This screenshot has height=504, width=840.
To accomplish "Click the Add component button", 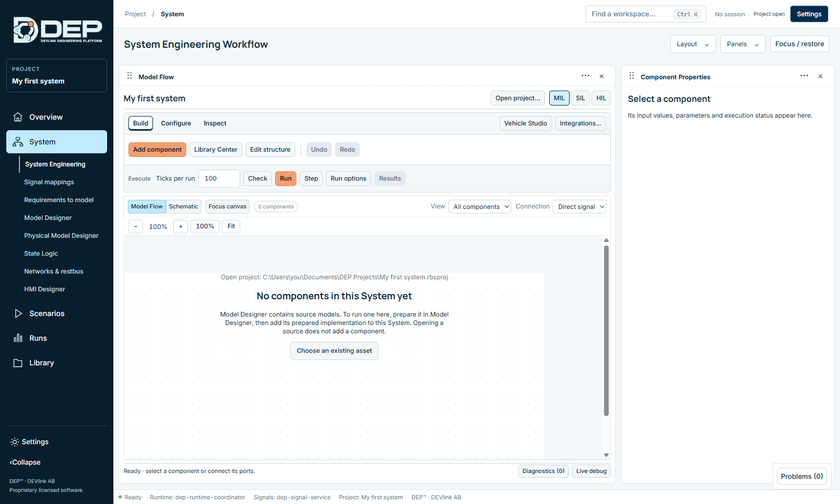I will (x=157, y=150).
